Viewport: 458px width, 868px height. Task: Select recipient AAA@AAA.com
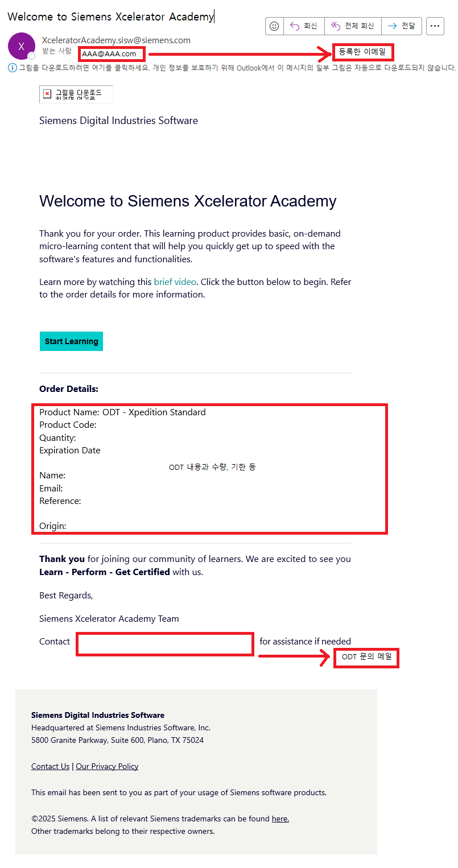pos(109,54)
